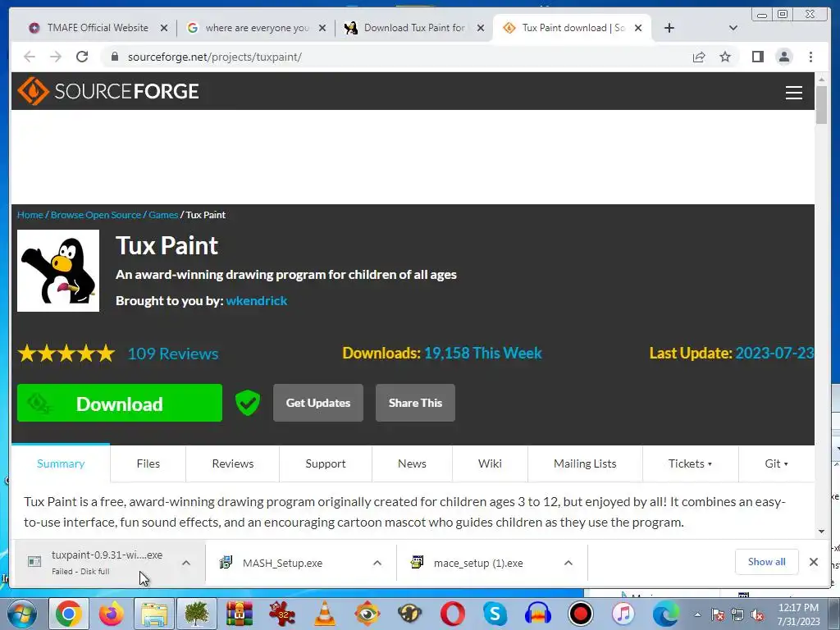The height and width of the screenshot is (630, 840).
Task: Open the Mailing Lists tab
Action: click(585, 463)
